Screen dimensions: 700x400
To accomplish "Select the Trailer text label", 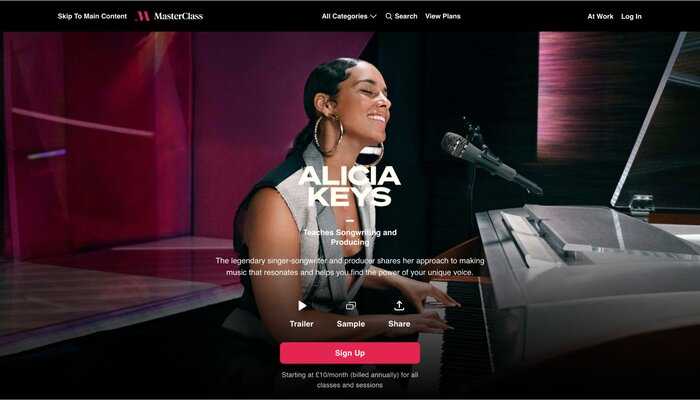I will point(301,324).
